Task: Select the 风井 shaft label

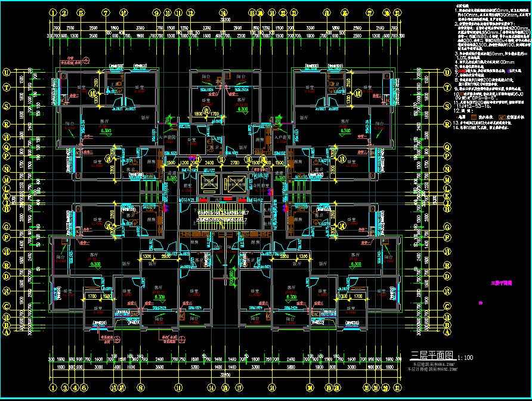Action: click(219, 200)
